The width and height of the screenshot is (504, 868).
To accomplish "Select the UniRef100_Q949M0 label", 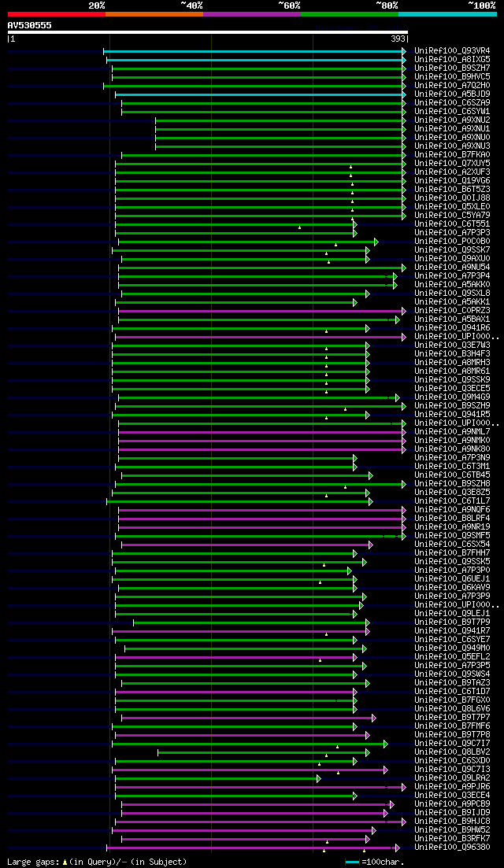I will tap(452, 648).
